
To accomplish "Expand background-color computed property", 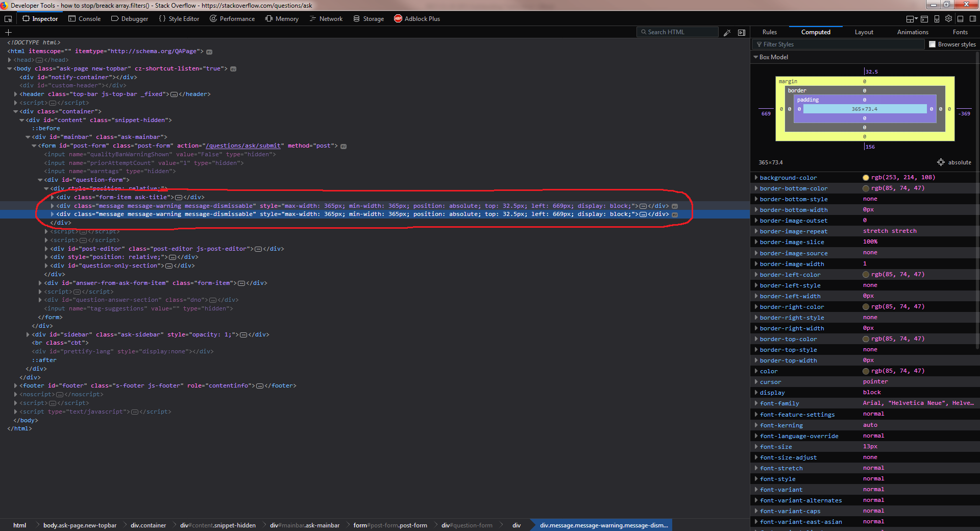I will click(756, 178).
